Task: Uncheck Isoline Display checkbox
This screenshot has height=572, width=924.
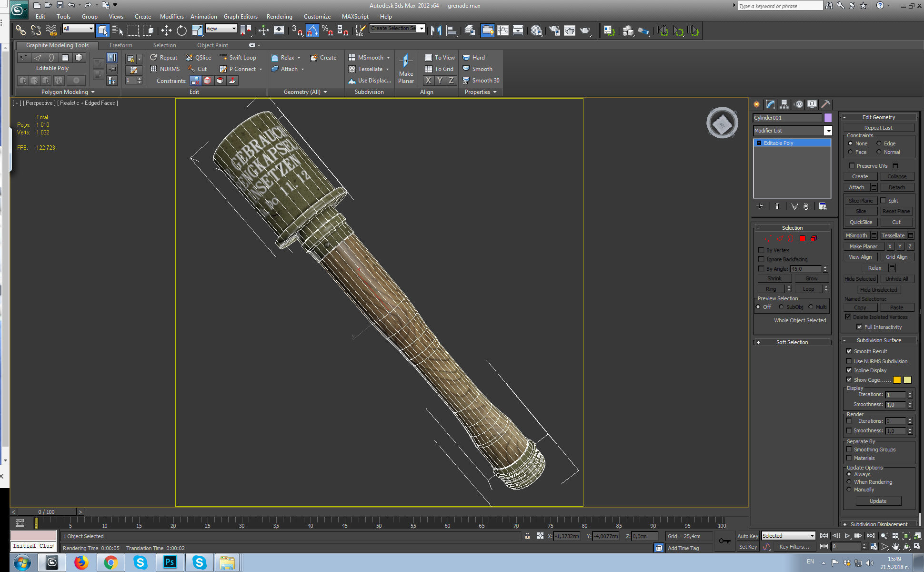Action: click(849, 370)
